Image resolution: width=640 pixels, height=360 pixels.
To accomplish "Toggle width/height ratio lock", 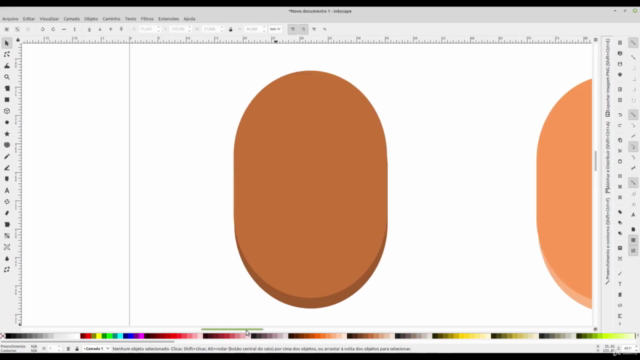I will (231, 29).
